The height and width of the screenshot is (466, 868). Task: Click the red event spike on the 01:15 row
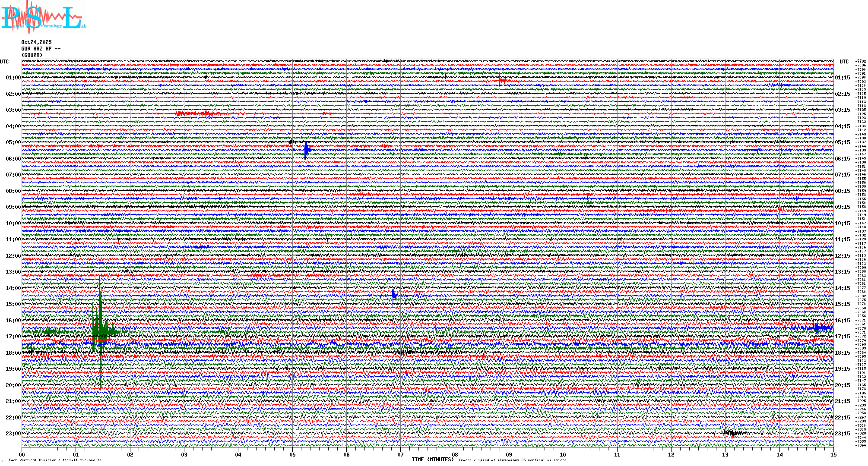501,80
